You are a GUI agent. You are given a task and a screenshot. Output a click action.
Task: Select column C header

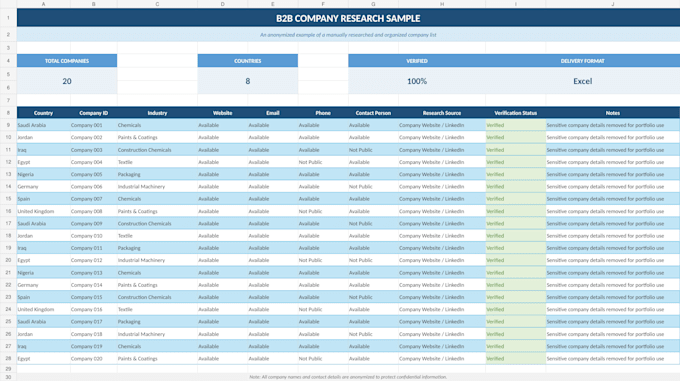(157, 4)
